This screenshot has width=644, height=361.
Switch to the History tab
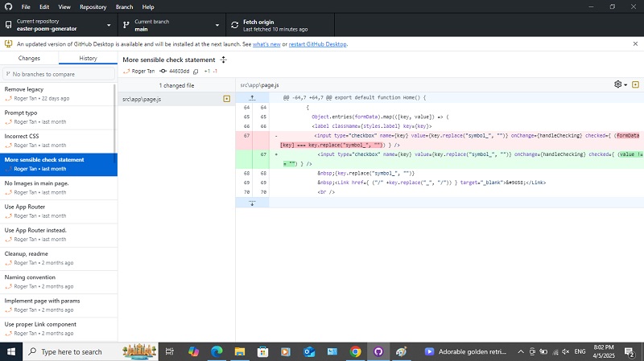click(88, 58)
